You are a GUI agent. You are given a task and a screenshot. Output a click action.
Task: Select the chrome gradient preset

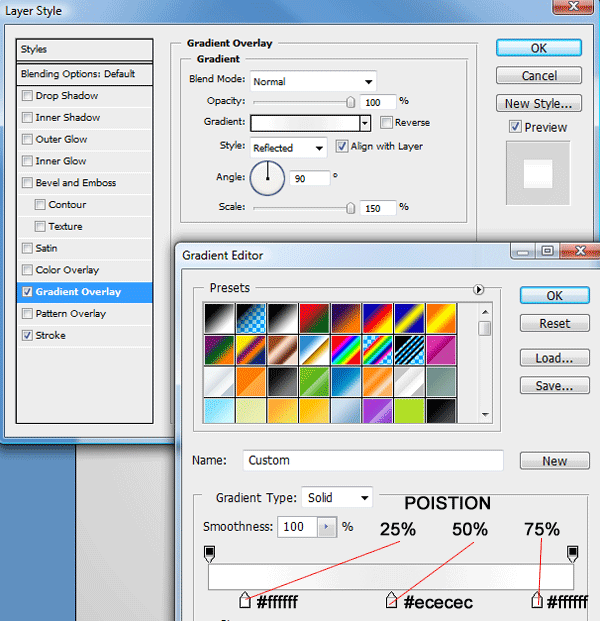click(314, 350)
